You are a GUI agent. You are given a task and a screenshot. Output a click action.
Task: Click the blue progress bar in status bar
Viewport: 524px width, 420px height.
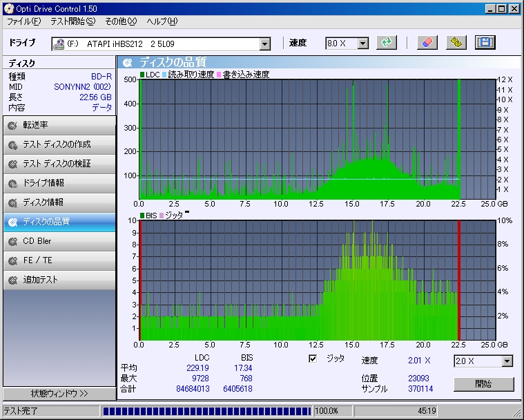(206, 411)
